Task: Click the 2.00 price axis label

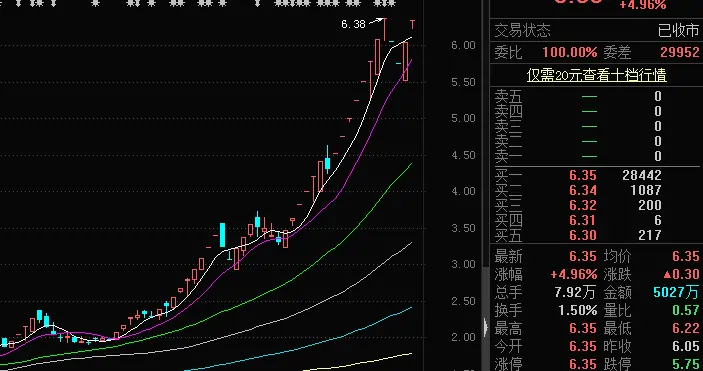Action: 464,337
